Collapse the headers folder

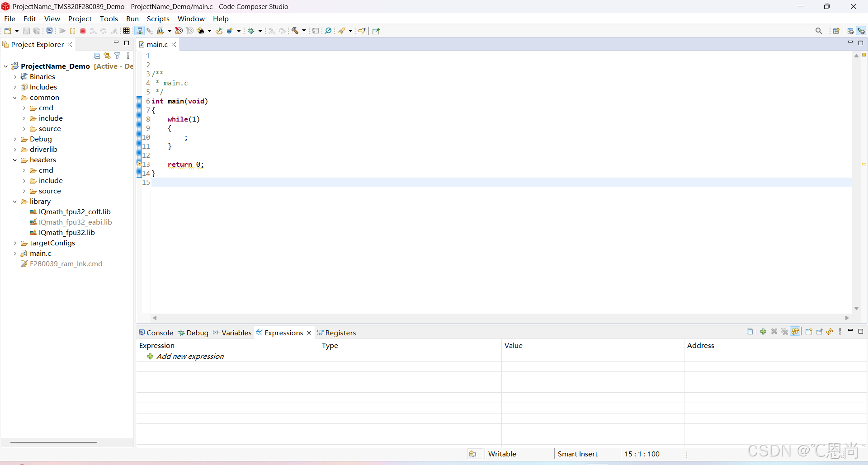tap(15, 160)
